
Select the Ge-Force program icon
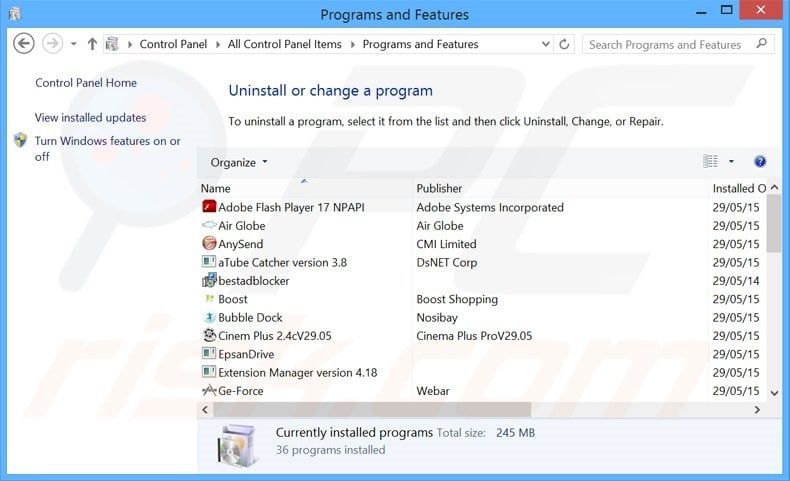[209, 390]
